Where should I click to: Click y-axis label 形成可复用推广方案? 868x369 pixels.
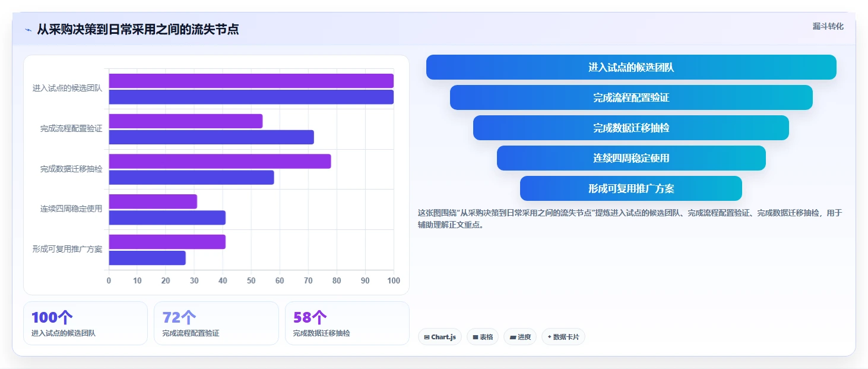[68, 250]
